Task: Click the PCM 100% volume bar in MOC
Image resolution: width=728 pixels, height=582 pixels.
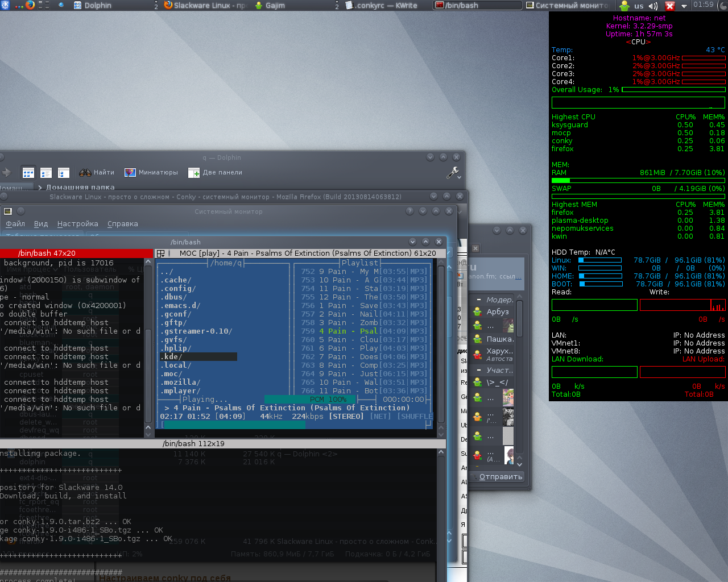Action: [310, 400]
